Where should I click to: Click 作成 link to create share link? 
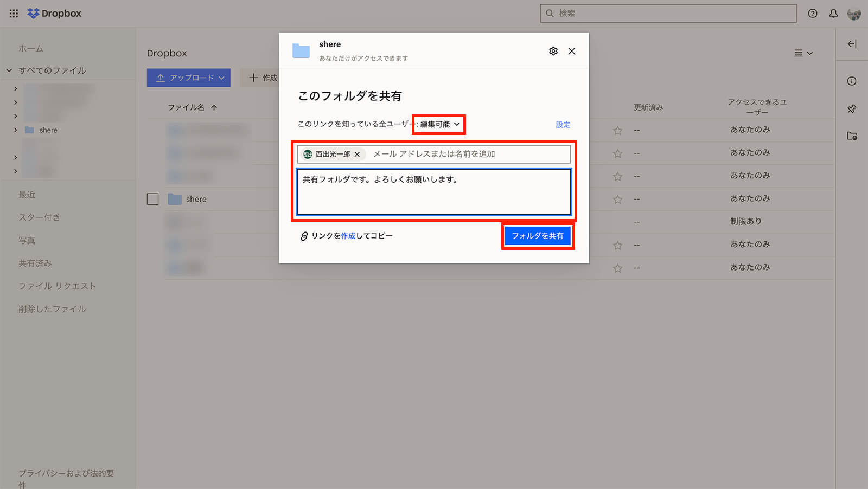pos(348,236)
